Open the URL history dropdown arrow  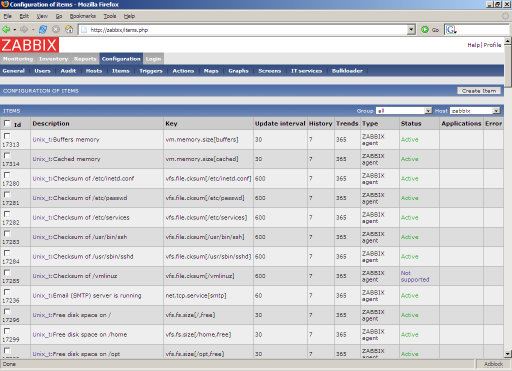(x=411, y=30)
